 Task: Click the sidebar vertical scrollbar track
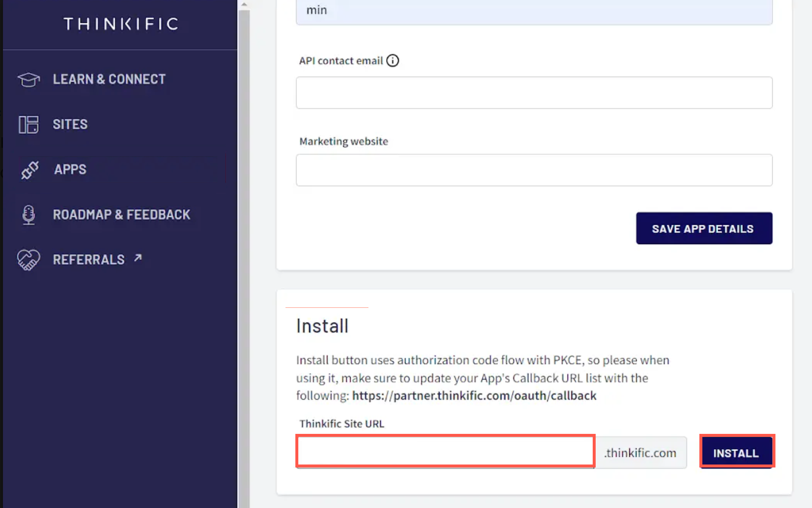click(244, 259)
